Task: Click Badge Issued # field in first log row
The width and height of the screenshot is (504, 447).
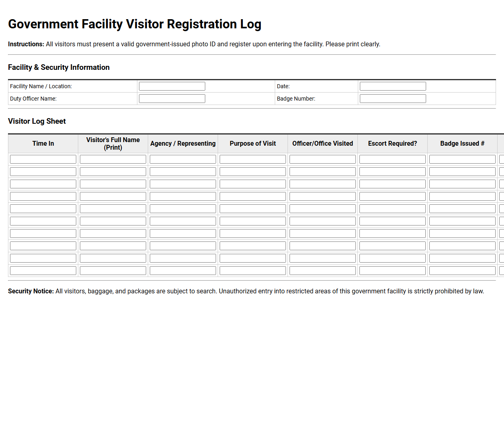Action: point(462,159)
